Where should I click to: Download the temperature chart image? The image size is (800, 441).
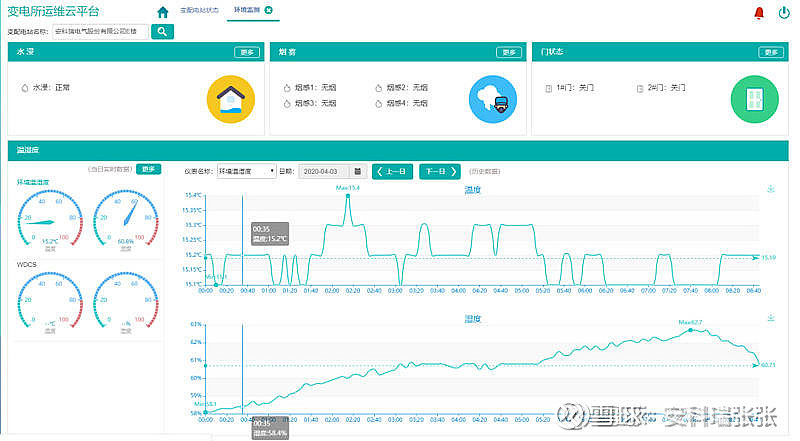click(x=771, y=189)
